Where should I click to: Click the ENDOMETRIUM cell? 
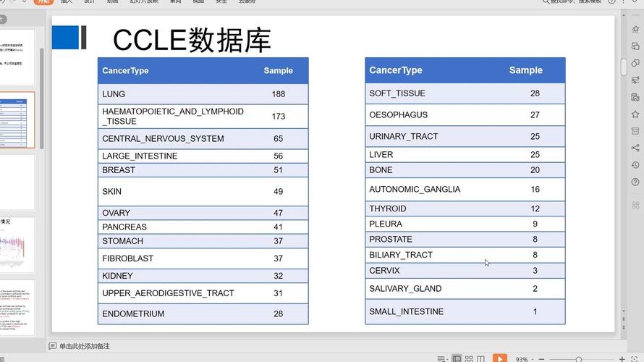point(133,313)
